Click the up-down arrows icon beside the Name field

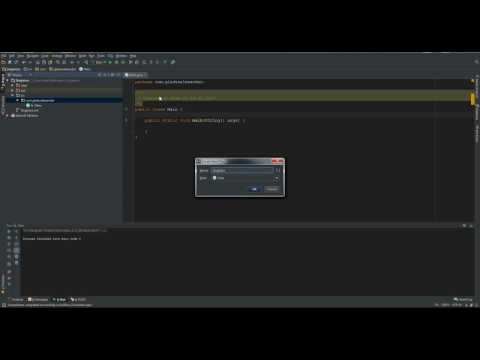point(277,170)
